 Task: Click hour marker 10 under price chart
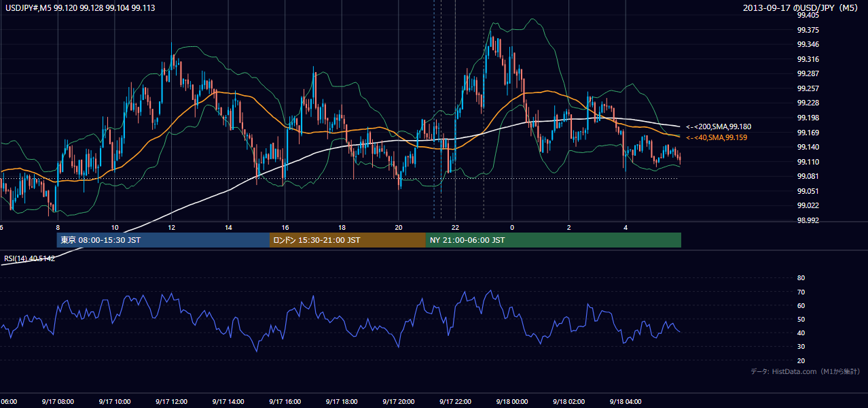coord(115,227)
